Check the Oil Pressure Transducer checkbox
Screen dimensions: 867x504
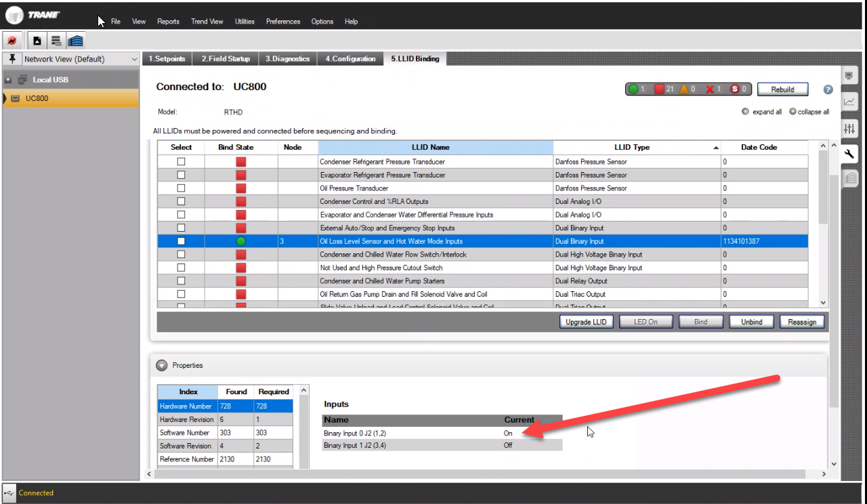pyautogui.click(x=181, y=188)
